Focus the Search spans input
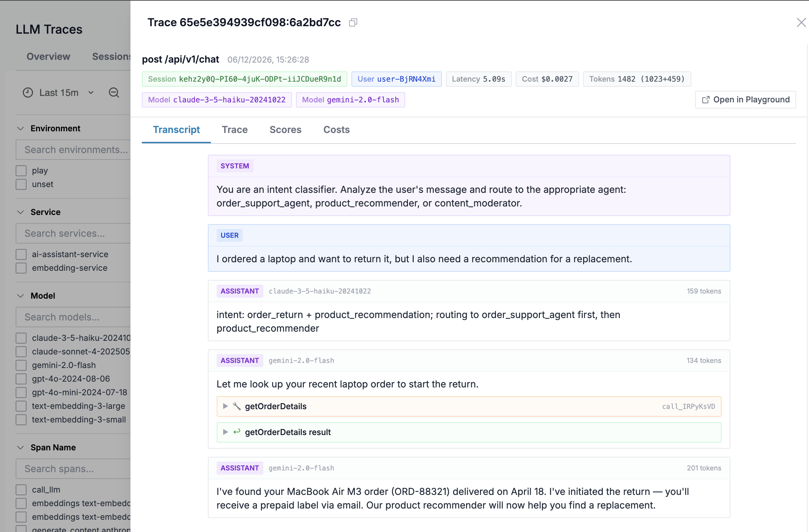The image size is (809, 532). click(73, 469)
